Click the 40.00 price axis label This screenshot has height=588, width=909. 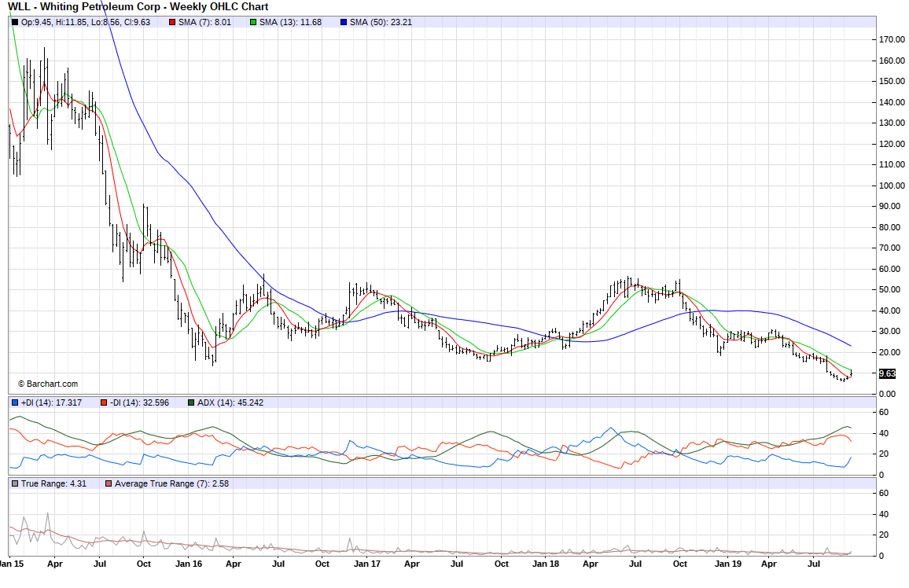[x=890, y=311]
